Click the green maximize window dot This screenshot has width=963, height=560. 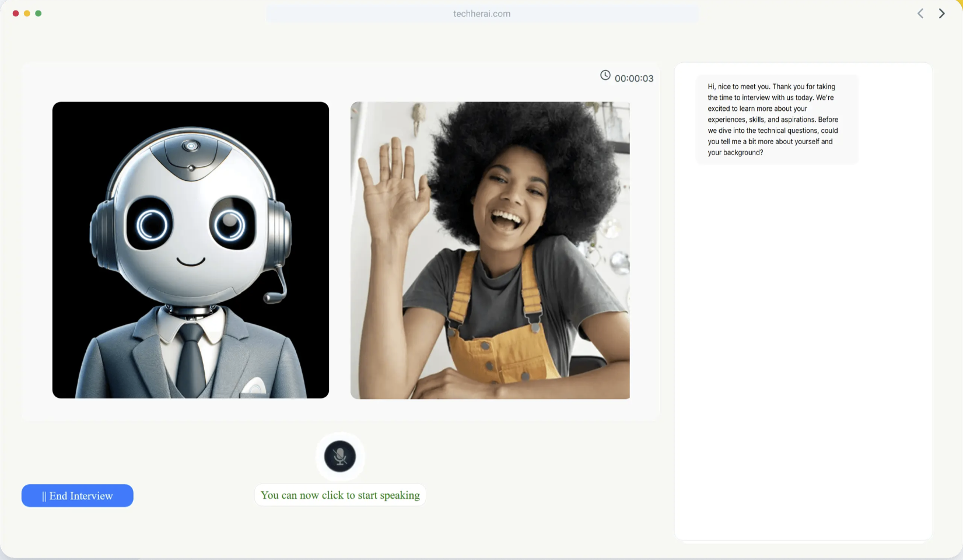pos(38,13)
